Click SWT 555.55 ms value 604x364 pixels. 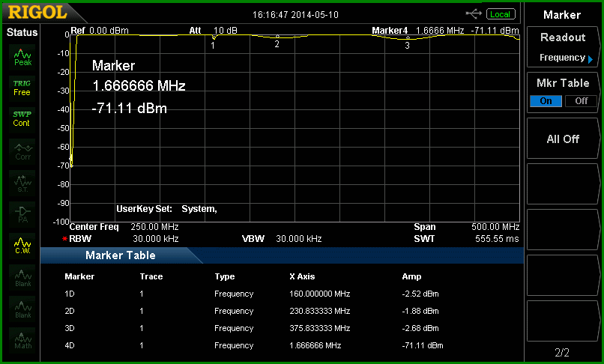tap(497, 239)
